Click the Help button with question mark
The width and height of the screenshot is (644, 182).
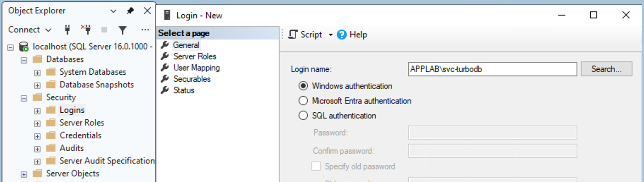[352, 35]
